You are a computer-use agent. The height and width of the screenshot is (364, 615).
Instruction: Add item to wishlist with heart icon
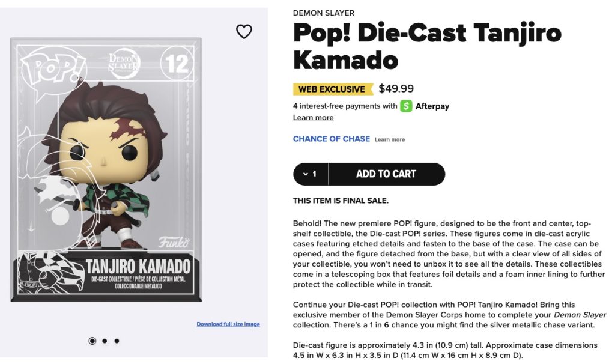244,32
